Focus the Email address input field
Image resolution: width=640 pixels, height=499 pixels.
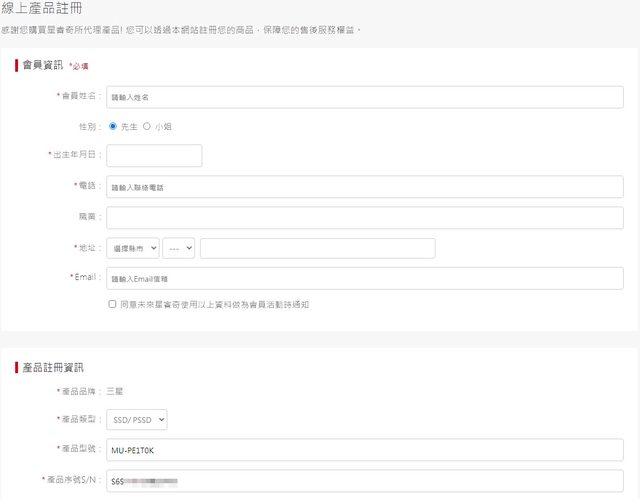coord(364,278)
